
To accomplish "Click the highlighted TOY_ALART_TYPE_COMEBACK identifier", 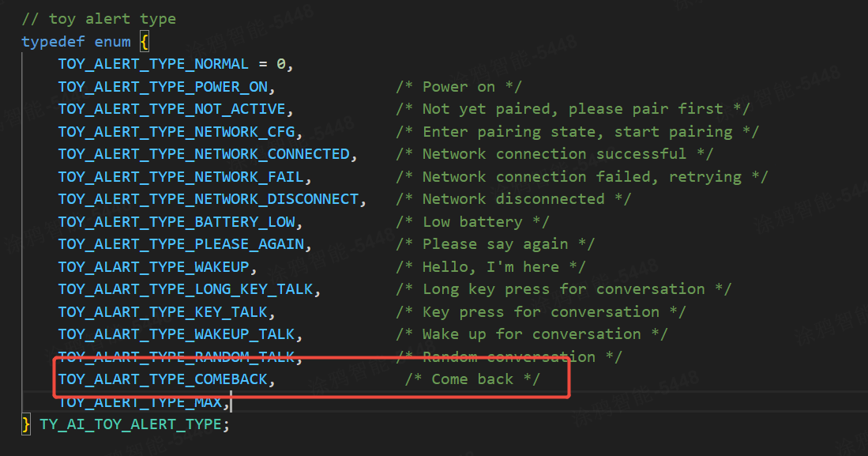I will point(163,379).
